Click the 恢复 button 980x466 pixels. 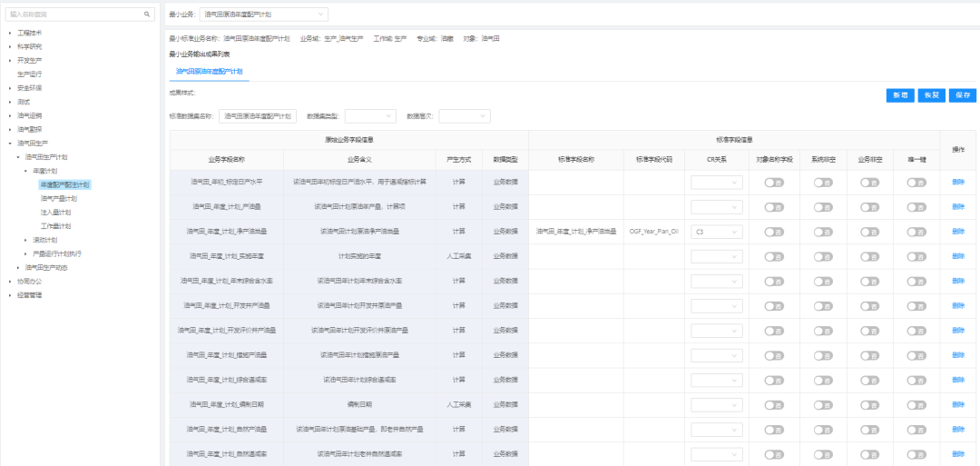tap(932, 95)
